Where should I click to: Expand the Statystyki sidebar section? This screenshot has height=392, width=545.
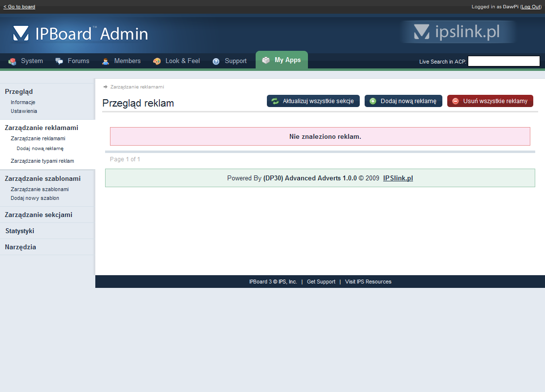[20, 231]
